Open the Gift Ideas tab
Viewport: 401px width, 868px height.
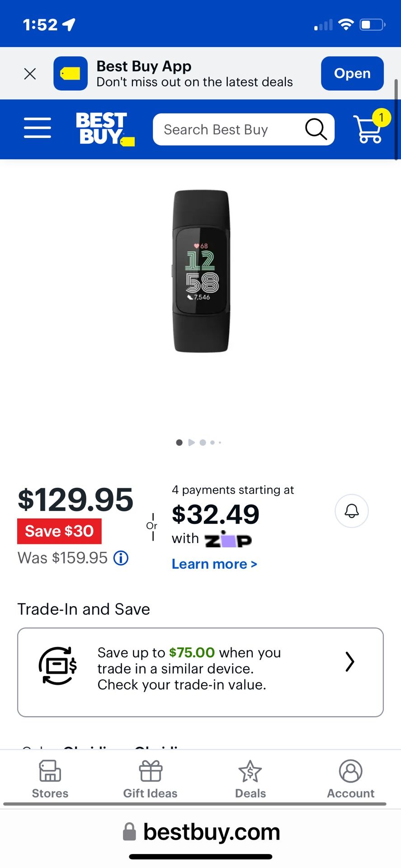(x=150, y=778)
